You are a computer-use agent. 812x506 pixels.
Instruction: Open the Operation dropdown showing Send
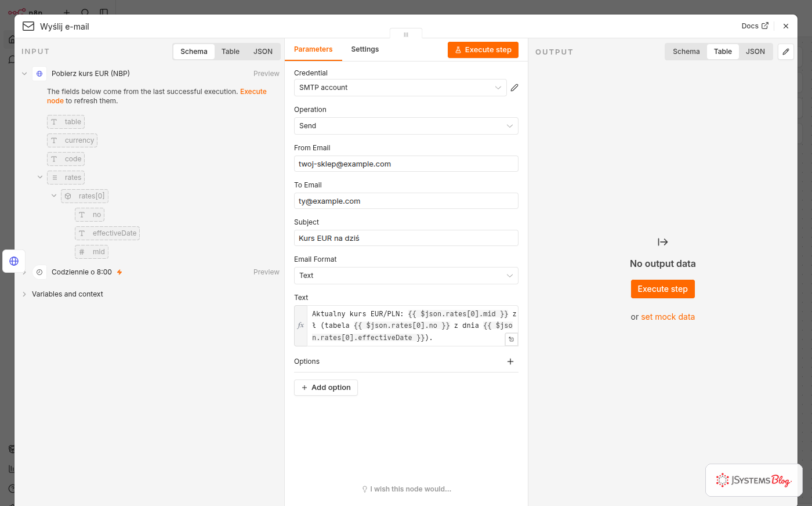(x=406, y=126)
